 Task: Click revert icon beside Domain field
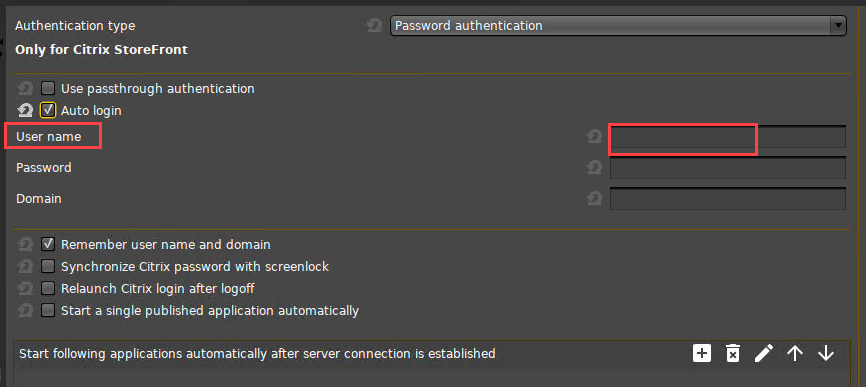[x=594, y=198]
